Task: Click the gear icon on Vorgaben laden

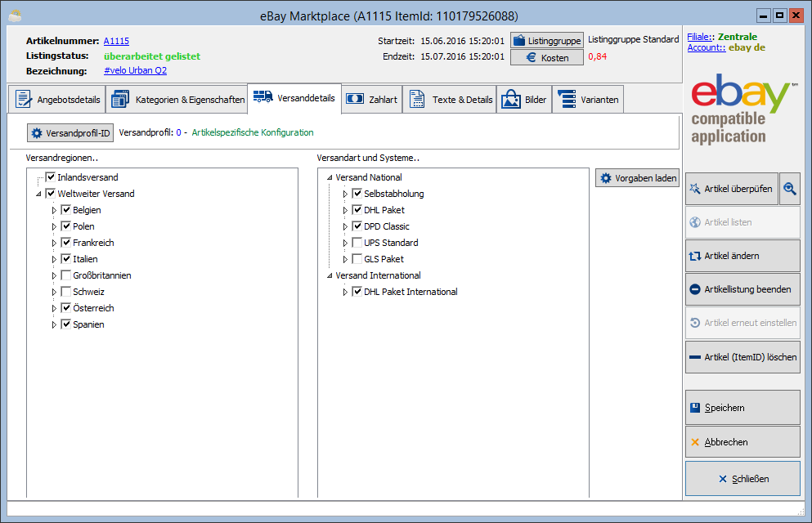Action: [605, 178]
